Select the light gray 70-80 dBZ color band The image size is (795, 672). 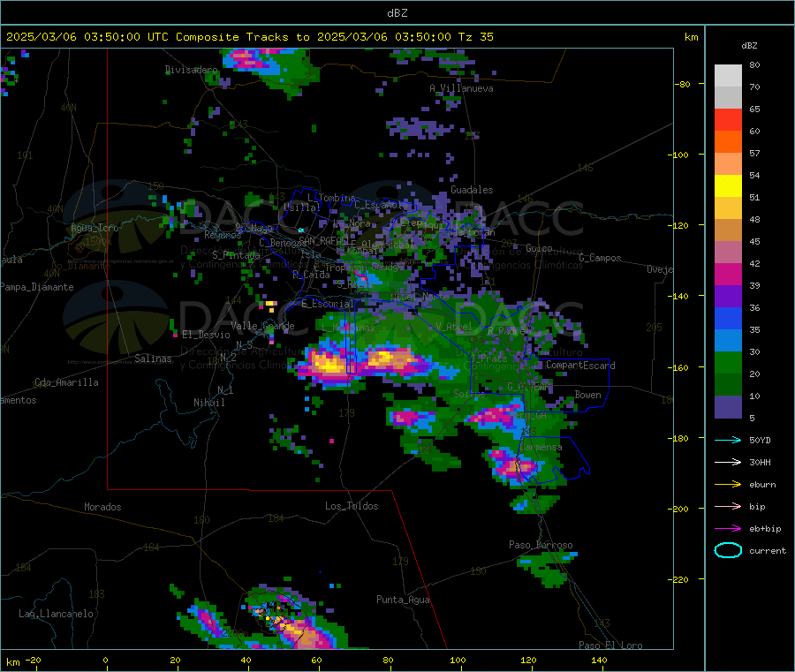coord(728,76)
